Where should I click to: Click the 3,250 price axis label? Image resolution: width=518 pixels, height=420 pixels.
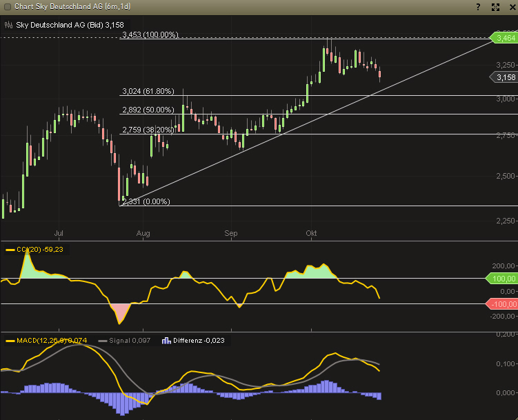click(x=506, y=65)
